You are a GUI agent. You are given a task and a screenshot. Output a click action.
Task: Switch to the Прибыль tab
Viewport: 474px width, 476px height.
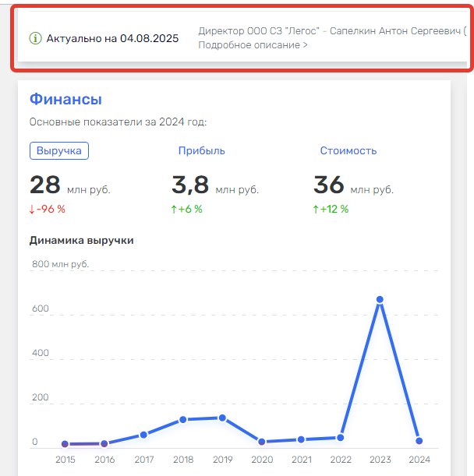tap(201, 150)
